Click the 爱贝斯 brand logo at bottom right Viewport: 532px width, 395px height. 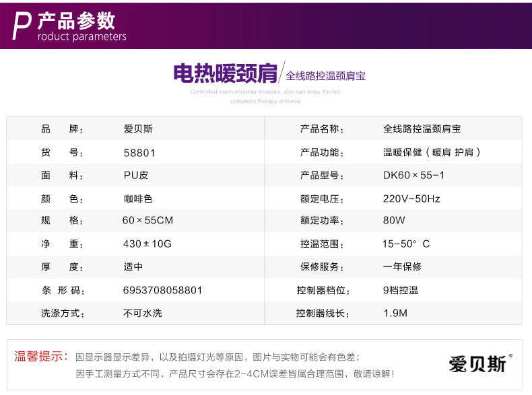tap(480, 364)
